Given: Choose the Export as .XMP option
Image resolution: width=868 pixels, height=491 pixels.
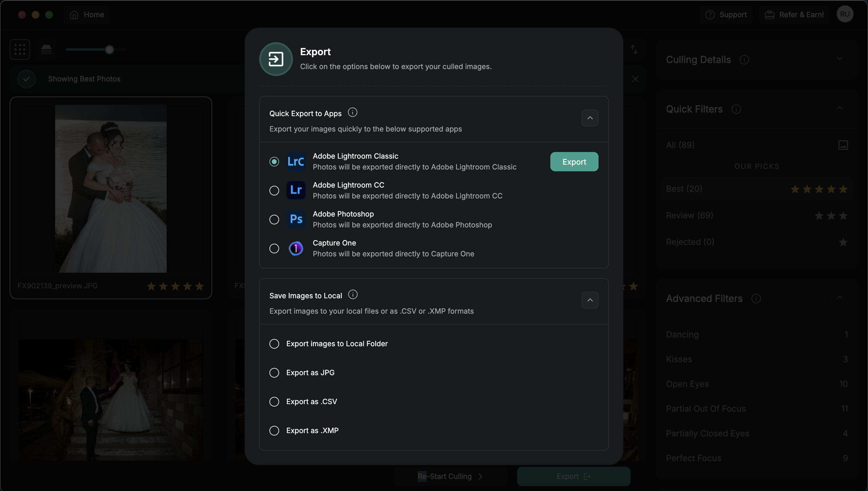Looking at the screenshot, I should coord(274,431).
